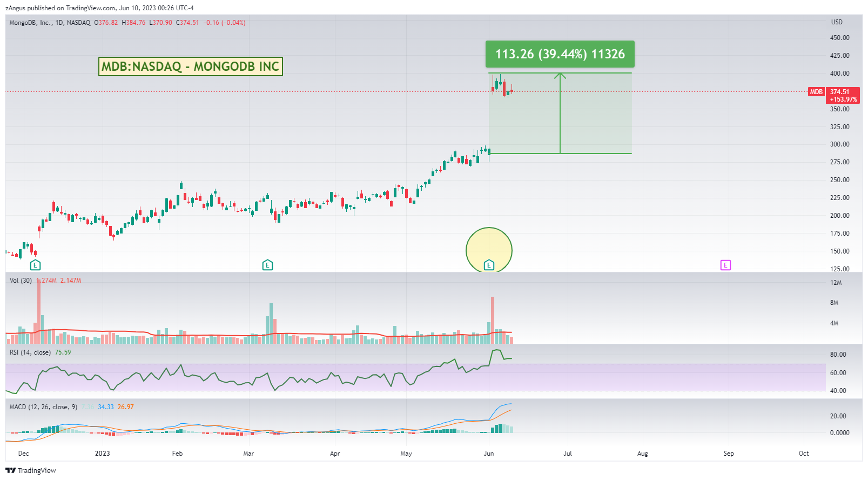
Task: Click the TradingView logo at bottom left
Action: 31,470
